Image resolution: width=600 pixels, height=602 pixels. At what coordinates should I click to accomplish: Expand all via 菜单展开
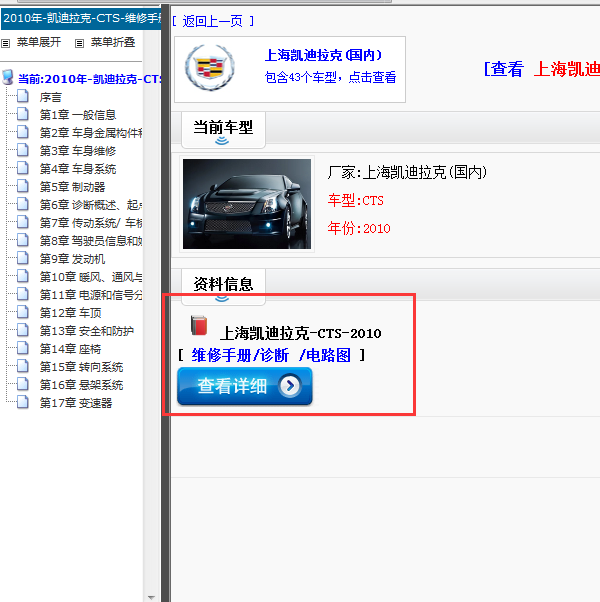click(x=39, y=42)
